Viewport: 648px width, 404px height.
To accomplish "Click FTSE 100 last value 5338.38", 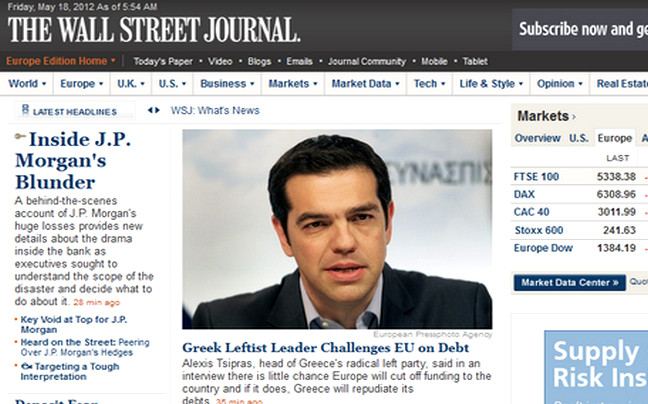I will point(616,177).
